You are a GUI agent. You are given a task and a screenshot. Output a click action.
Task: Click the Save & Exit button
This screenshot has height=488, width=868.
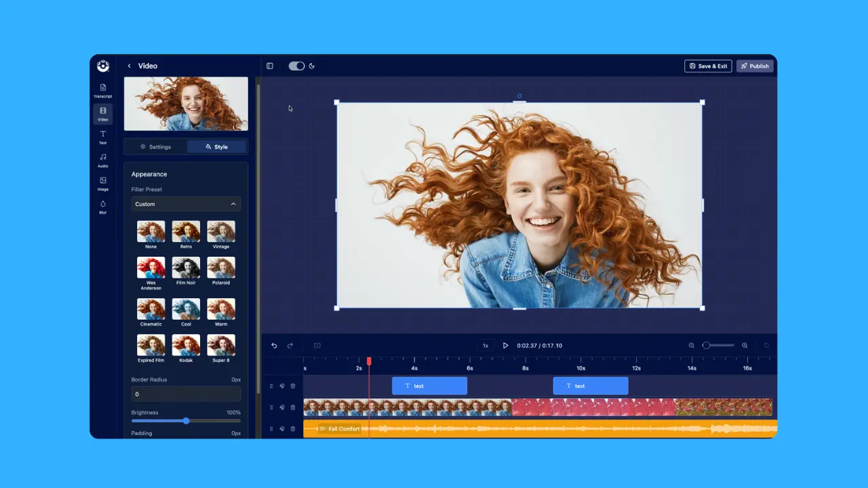pyautogui.click(x=708, y=66)
